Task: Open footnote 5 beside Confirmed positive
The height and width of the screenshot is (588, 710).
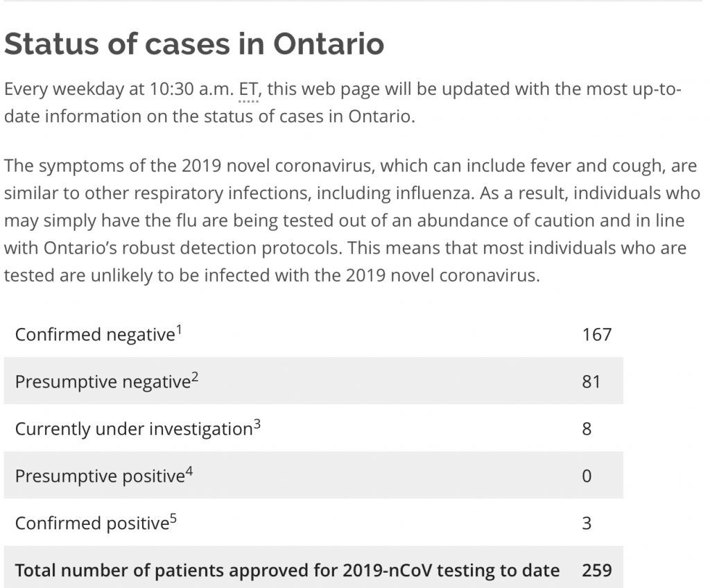Action: pyautogui.click(x=174, y=517)
